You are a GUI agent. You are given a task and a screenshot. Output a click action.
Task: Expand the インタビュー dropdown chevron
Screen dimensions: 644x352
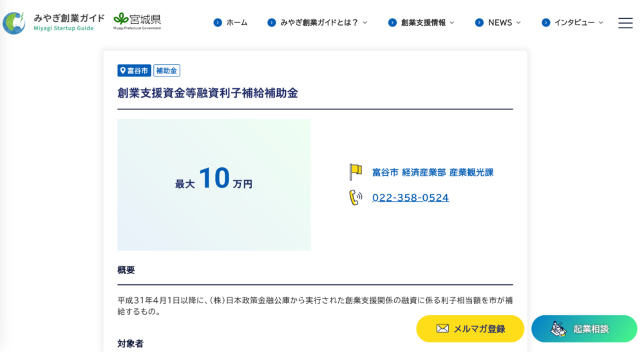click(601, 23)
